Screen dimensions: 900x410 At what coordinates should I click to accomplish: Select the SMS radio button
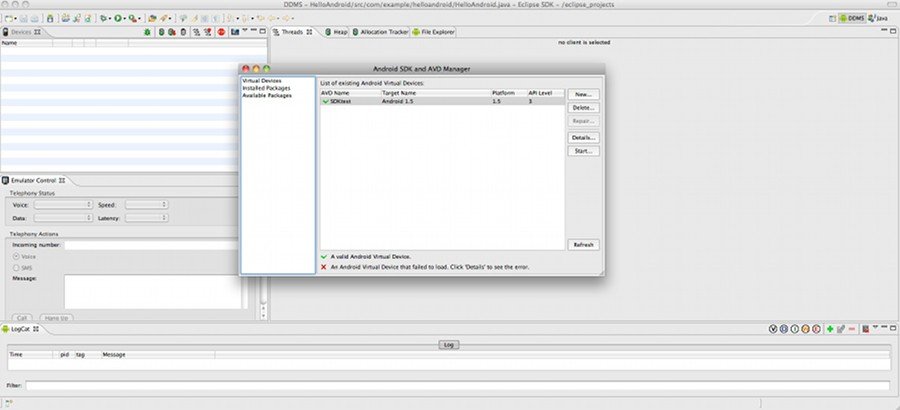(x=16, y=268)
